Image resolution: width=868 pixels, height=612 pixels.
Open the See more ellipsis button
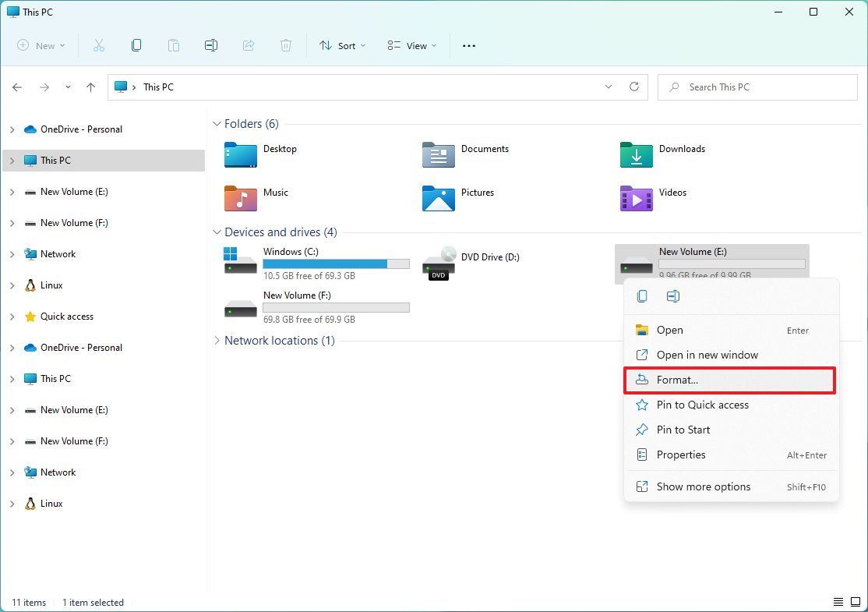pyautogui.click(x=468, y=45)
